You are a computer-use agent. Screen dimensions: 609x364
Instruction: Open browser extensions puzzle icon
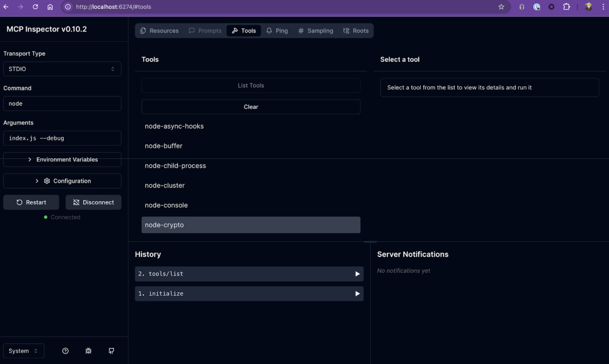566,7
